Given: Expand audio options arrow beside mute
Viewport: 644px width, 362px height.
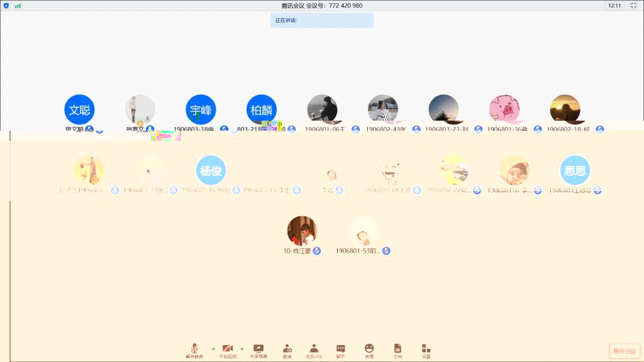Looking at the screenshot, I should tap(213, 348).
